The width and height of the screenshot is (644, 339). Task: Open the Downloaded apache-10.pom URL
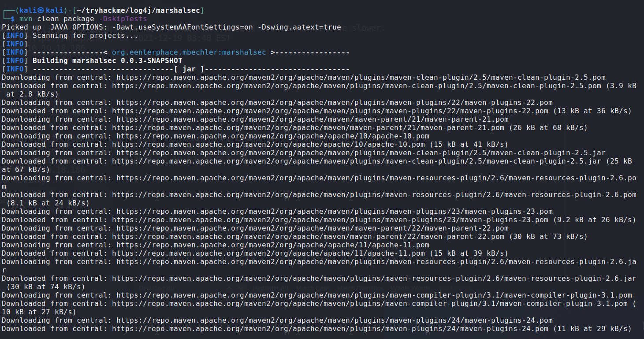(268, 145)
